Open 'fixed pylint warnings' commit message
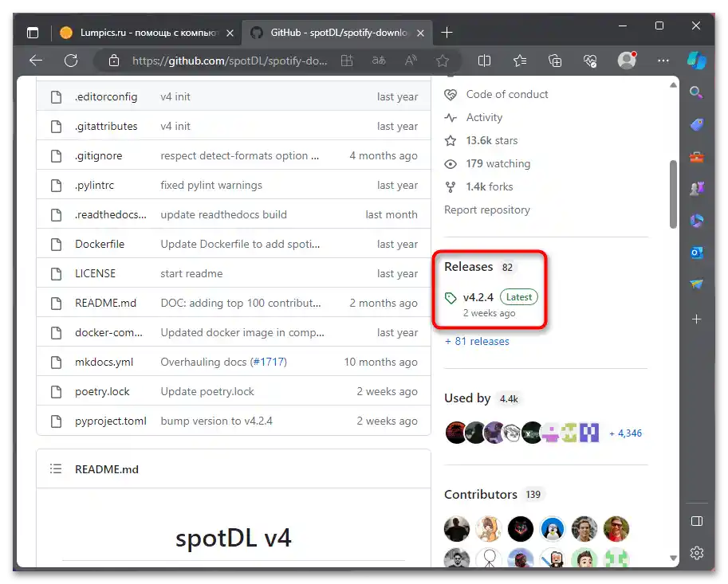The image size is (728, 584). pos(211,185)
